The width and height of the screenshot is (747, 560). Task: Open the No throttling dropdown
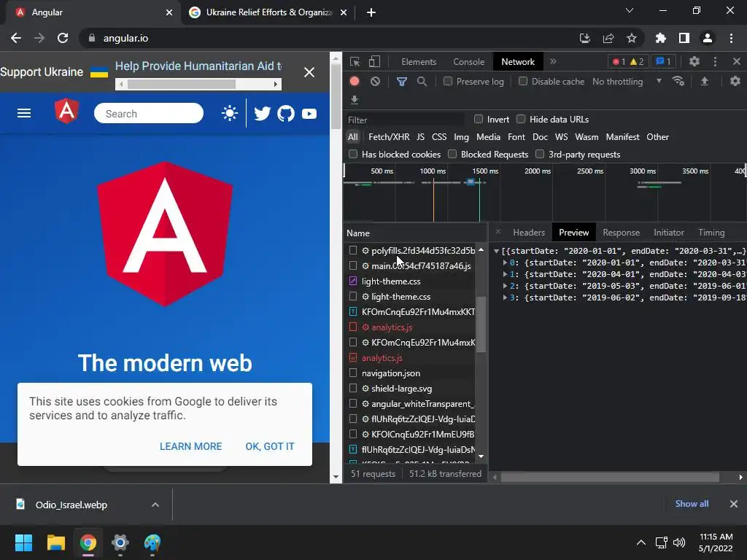pyautogui.click(x=627, y=82)
